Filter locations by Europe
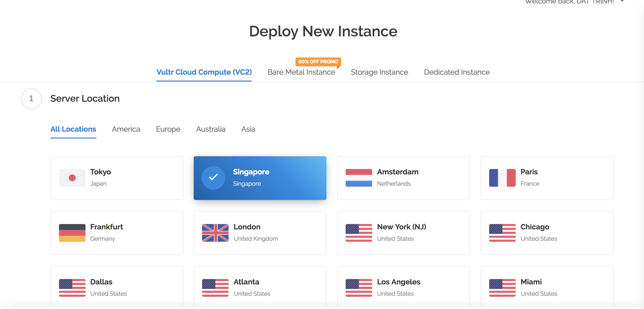 (x=168, y=129)
